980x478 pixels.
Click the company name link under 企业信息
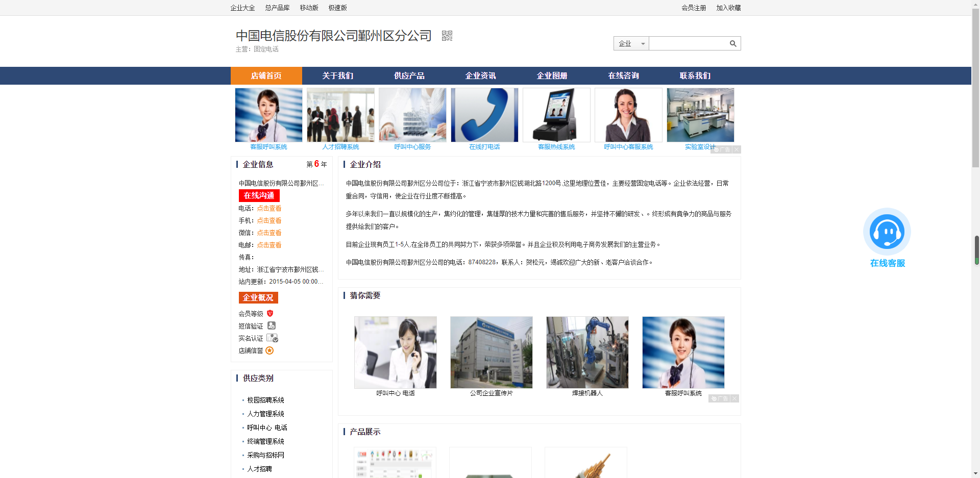281,183
